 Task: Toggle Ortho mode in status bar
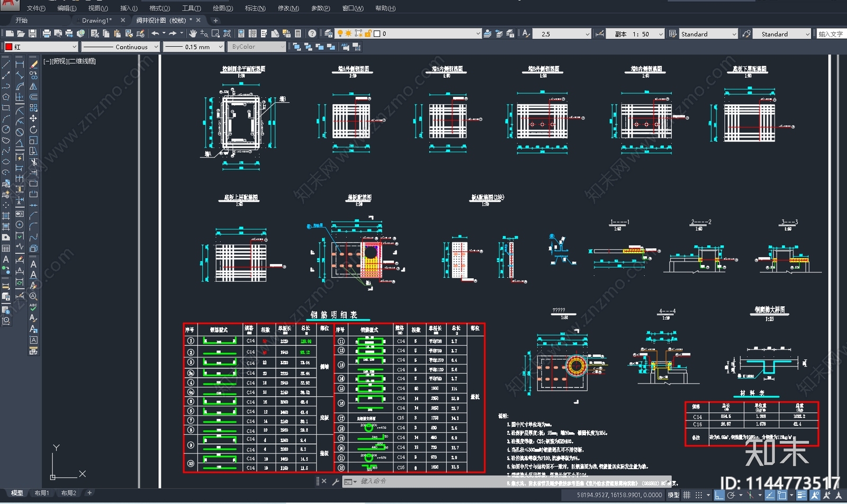coord(719,495)
